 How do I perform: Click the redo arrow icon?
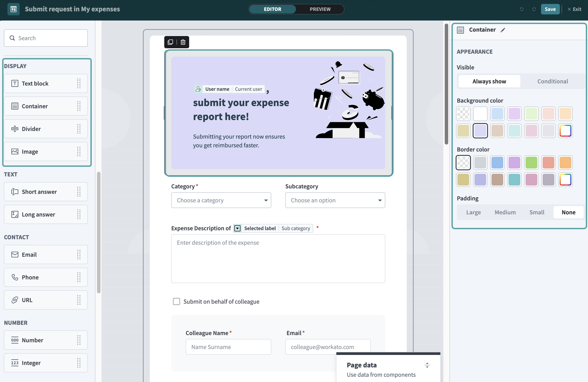coord(534,9)
